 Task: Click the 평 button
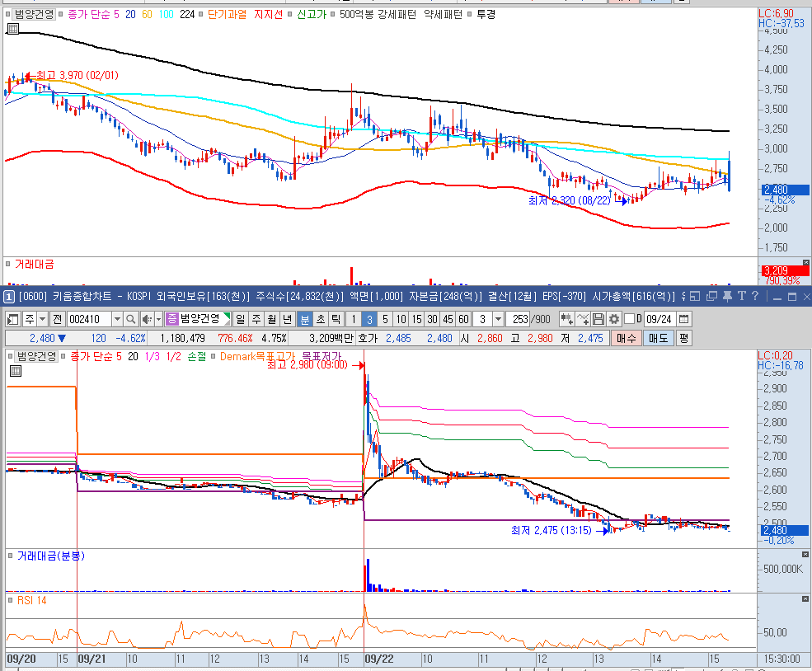[x=683, y=338]
